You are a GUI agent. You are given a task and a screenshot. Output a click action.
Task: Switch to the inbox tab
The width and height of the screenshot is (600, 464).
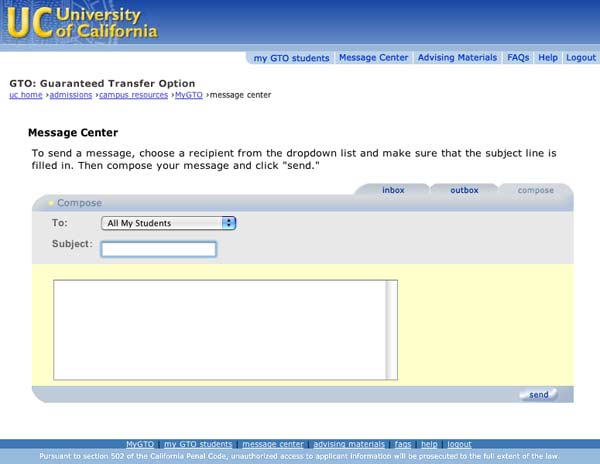[x=393, y=190]
